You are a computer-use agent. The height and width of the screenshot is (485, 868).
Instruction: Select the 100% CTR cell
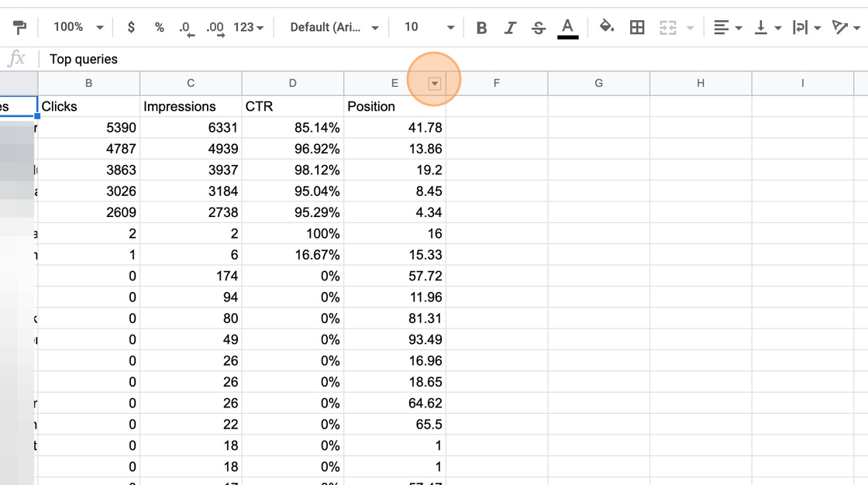pos(292,234)
